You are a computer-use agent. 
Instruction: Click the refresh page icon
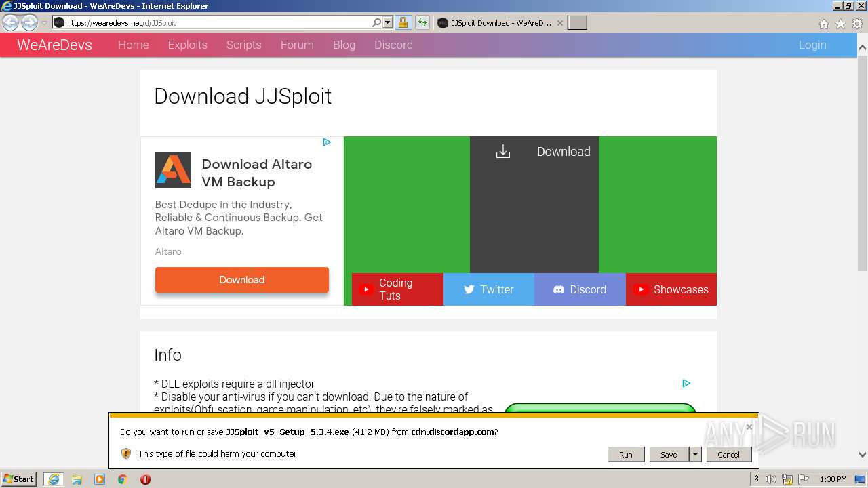422,22
